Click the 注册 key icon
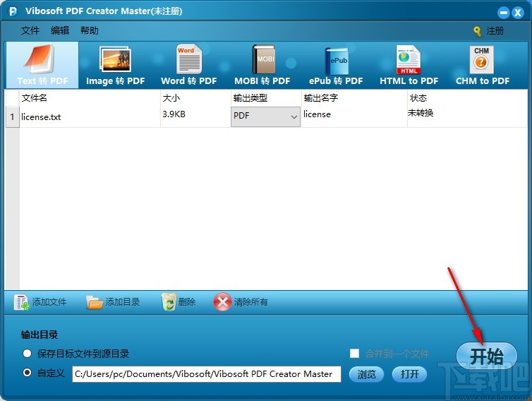Viewport: 532px width, 401px height. point(477,31)
